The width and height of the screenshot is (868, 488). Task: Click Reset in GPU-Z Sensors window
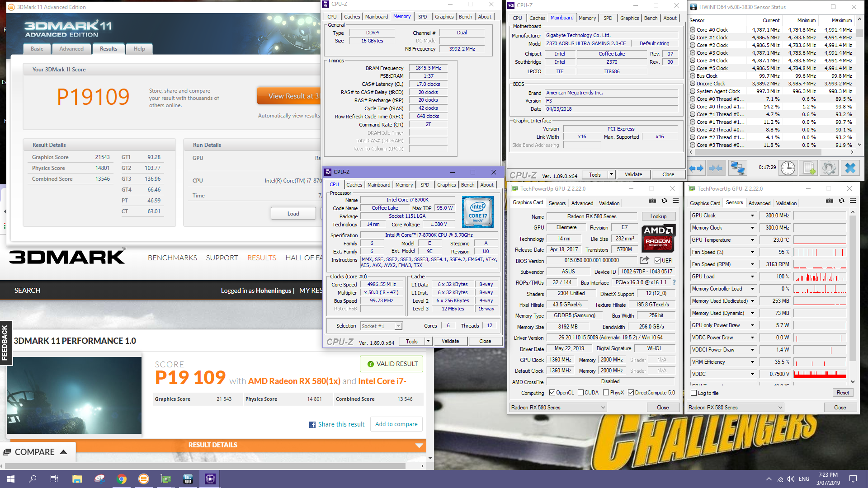coord(843,393)
